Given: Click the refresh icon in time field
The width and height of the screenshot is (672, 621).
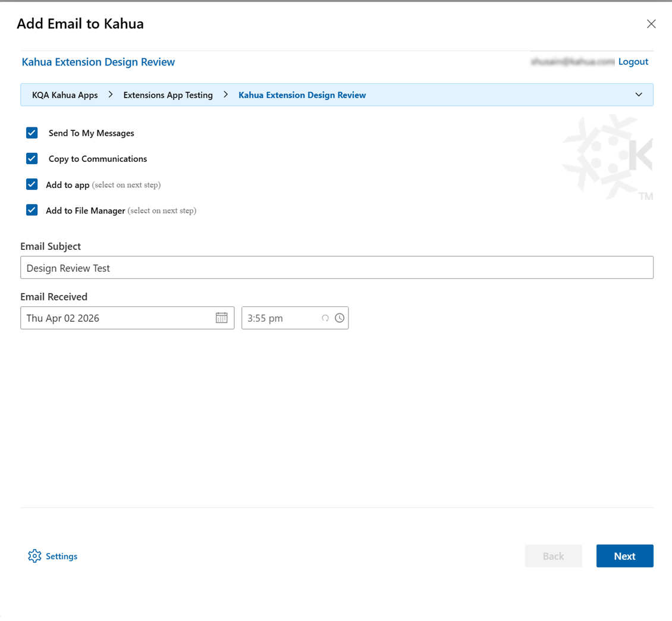Looking at the screenshot, I should tap(325, 318).
